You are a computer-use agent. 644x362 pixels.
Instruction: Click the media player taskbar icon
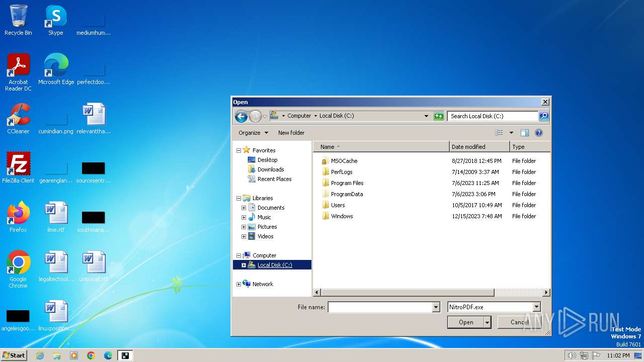tap(74, 355)
